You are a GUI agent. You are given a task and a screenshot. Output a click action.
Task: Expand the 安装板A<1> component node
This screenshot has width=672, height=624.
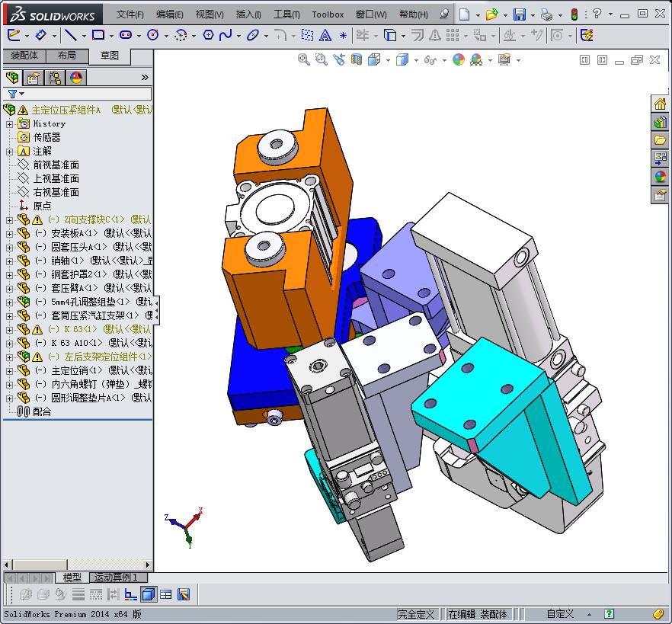pyautogui.click(x=9, y=234)
